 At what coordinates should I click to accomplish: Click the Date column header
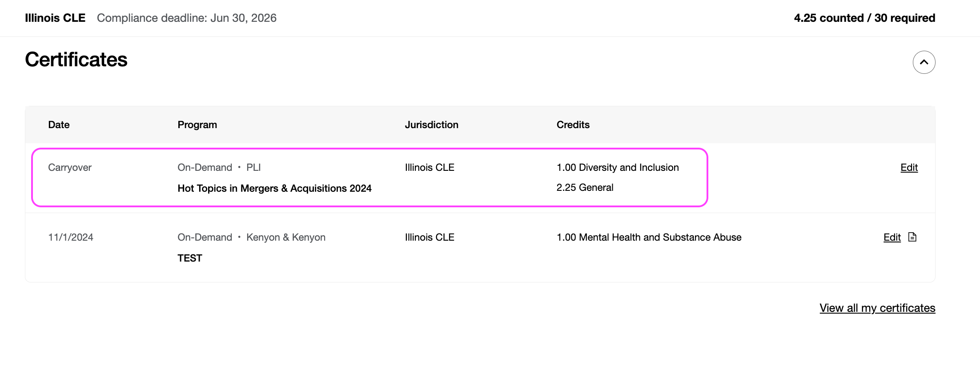tap(59, 125)
